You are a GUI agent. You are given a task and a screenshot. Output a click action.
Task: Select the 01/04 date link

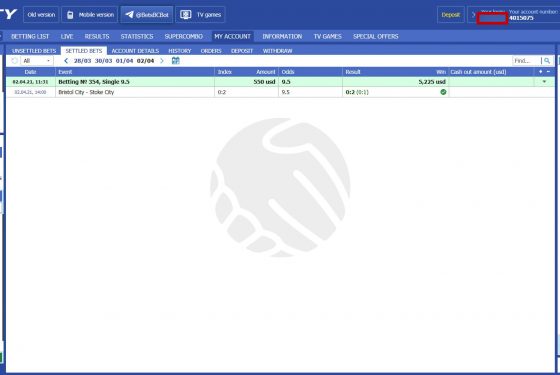click(x=124, y=61)
